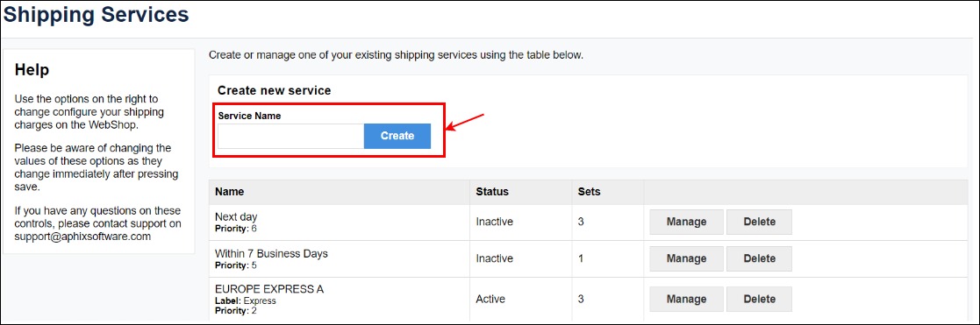Click the Create new service heading

275,91
